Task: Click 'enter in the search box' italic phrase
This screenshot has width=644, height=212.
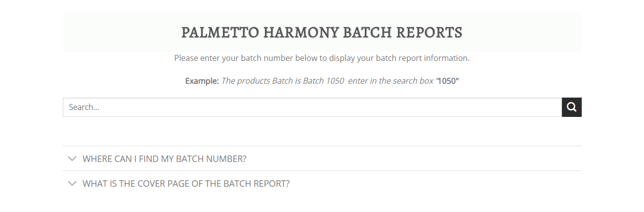Action: pyautogui.click(x=391, y=81)
